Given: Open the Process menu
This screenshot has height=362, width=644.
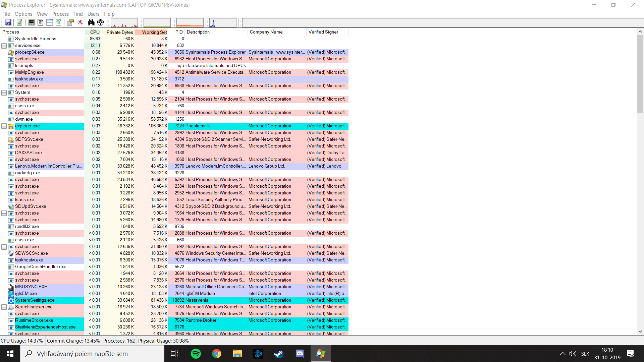Looking at the screenshot, I should point(60,14).
